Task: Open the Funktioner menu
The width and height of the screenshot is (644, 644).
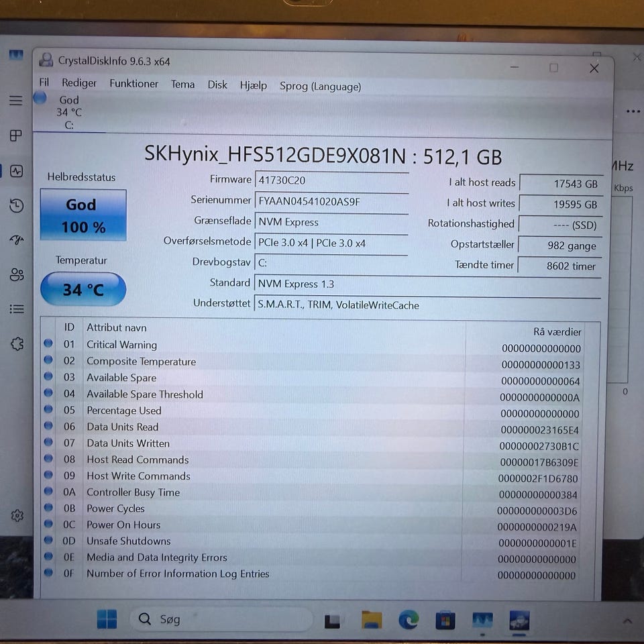Action: tap(133, 83)
